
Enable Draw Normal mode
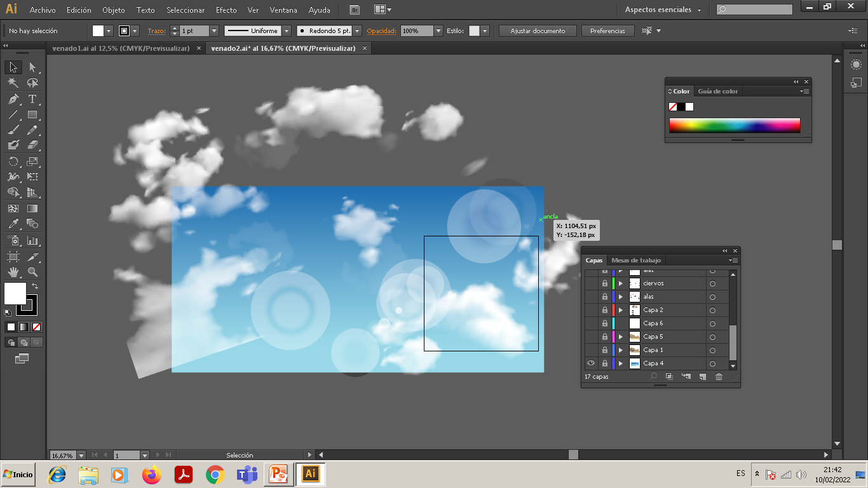11,342
